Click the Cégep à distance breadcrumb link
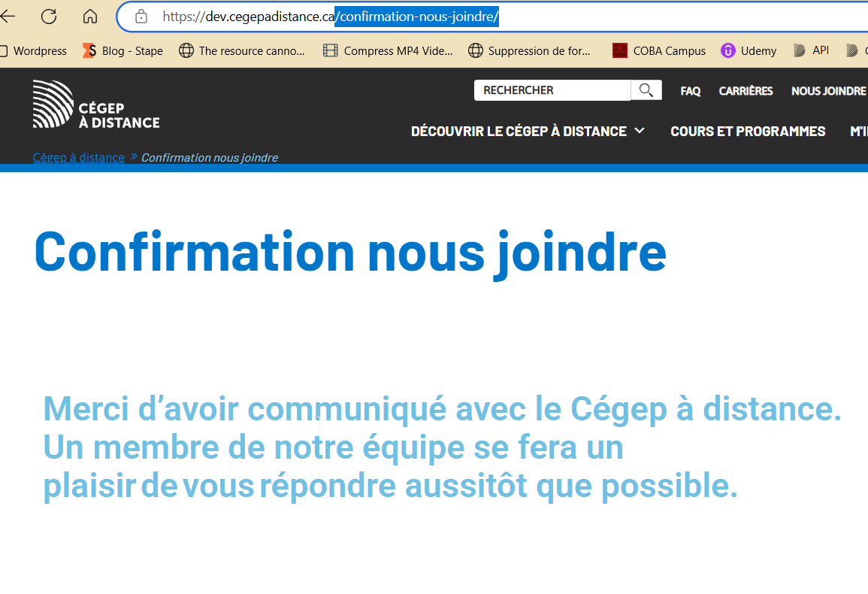The width and height of the screenshot is (868, 594). pyautogui.click(x=78, y=157)
